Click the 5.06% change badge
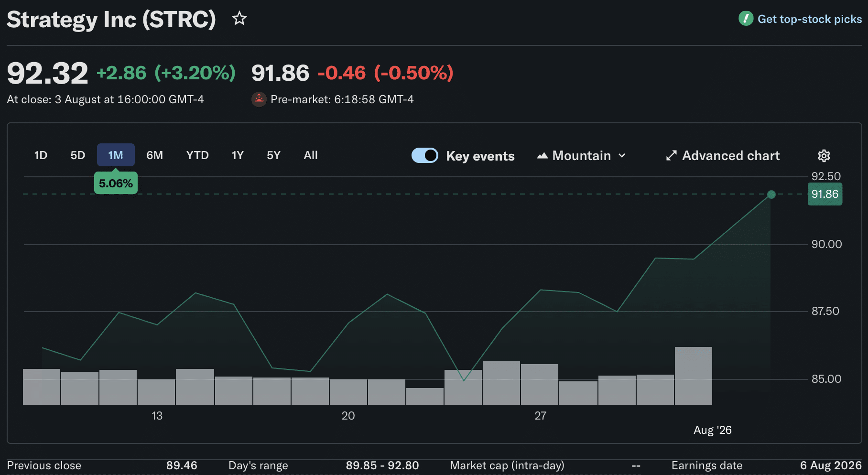 point(116,184)
